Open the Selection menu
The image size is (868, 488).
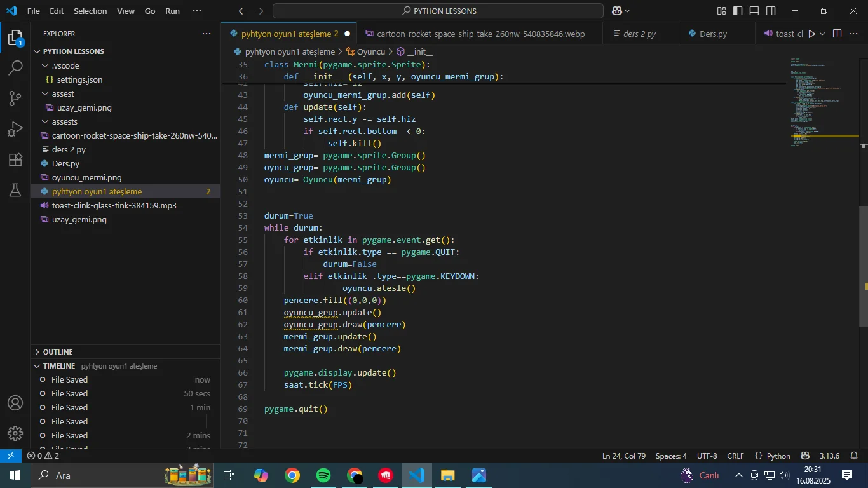(90, 11)
